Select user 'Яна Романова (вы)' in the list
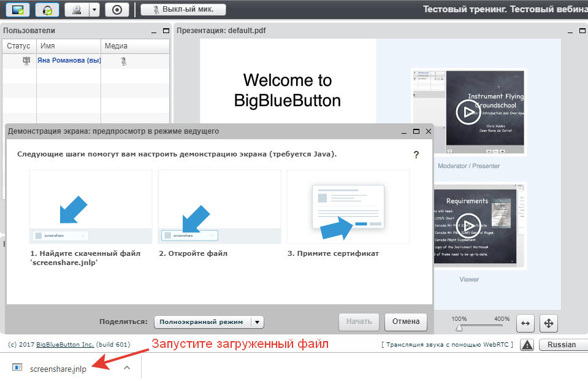The height and width of the screenshot is (381, 588). click(x=69, y=60)
